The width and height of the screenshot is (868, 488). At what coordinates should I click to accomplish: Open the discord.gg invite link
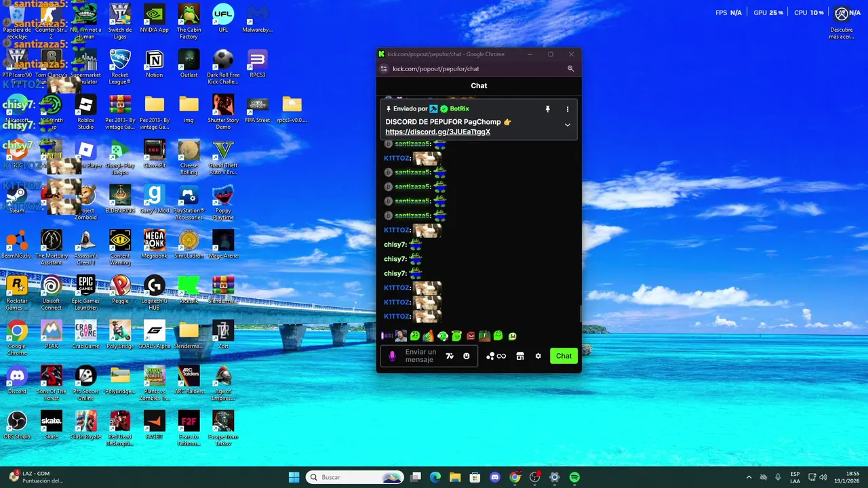coord(437,131)
